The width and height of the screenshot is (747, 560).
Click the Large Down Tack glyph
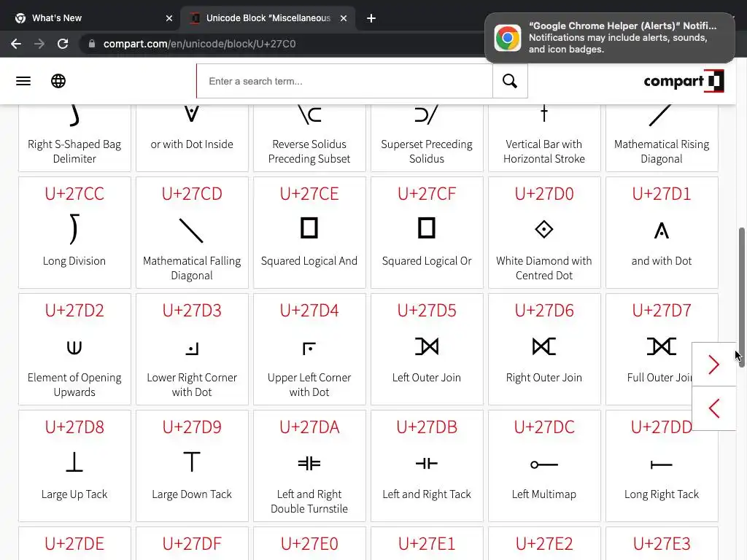(192, 462)
